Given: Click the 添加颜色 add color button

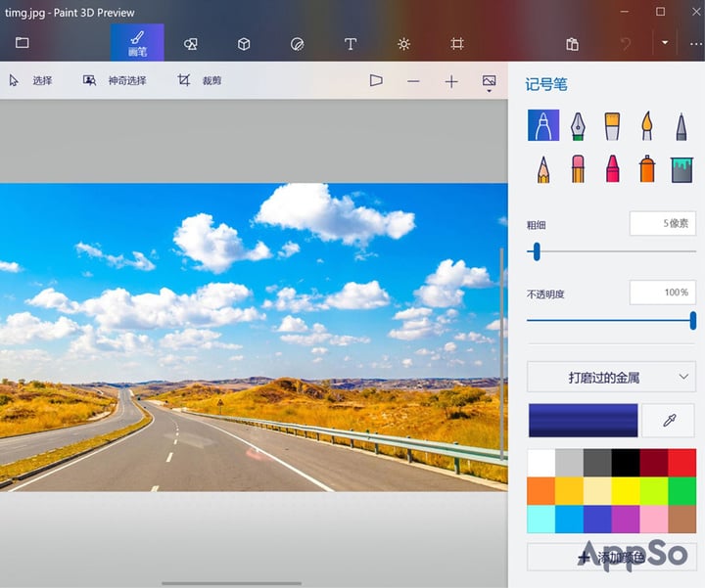Looking at the screenshot, I should tap(611, 558).
